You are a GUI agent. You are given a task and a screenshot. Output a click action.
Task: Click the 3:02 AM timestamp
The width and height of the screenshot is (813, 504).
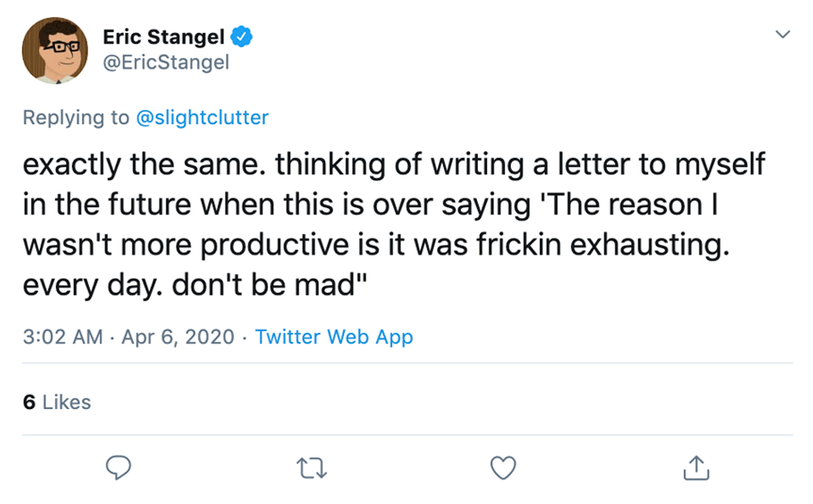[x=64, y=337]
